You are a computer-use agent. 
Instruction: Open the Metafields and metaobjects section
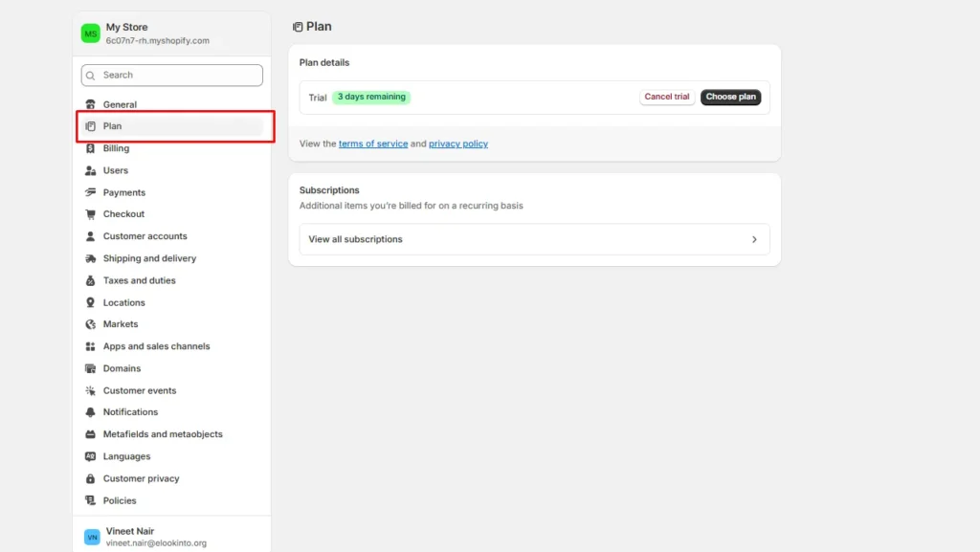[x=162, y=434]
